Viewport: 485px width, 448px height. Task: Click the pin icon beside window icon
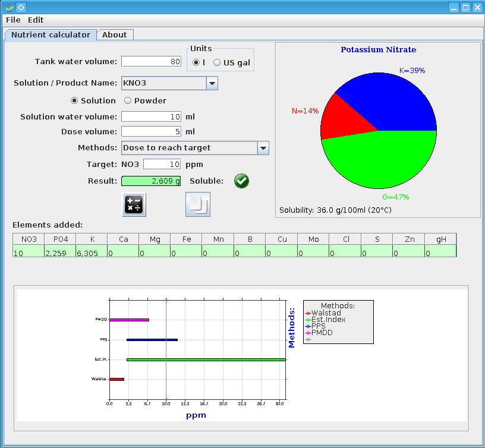[21, 8]
